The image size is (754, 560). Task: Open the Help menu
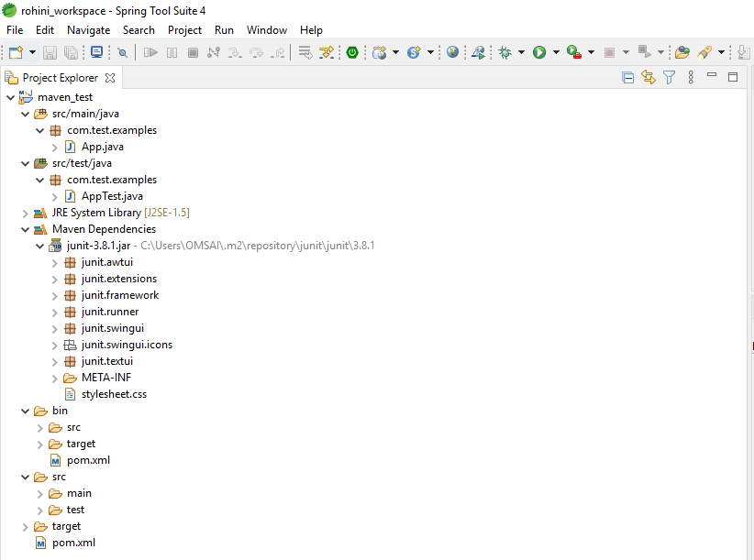311,29
